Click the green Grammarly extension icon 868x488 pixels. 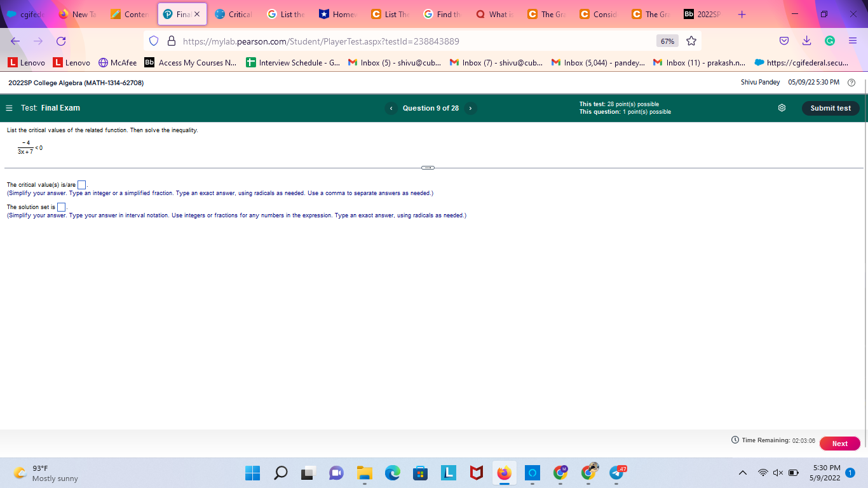click(x=829, y=41)
